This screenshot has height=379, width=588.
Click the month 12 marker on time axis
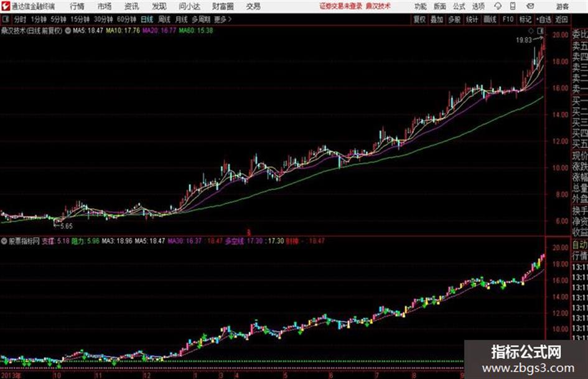pyautogui.click(x=147, y=375)
